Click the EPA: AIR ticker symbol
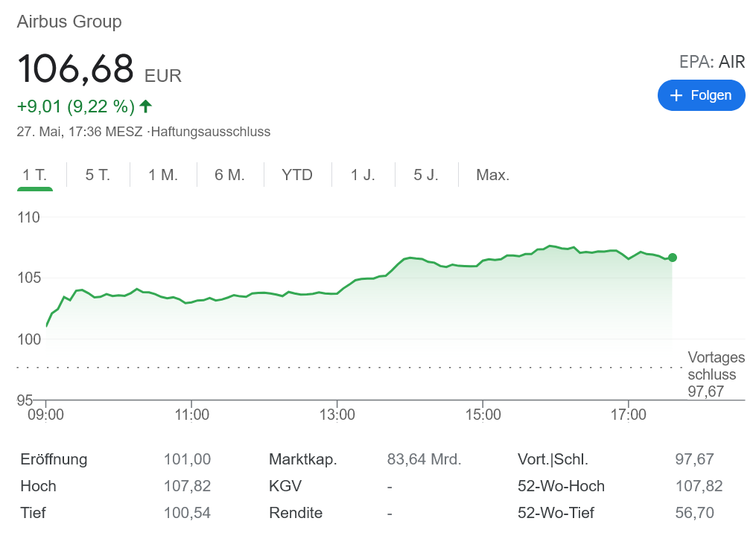Screen dimensions: 756x559 pos(712,62)
